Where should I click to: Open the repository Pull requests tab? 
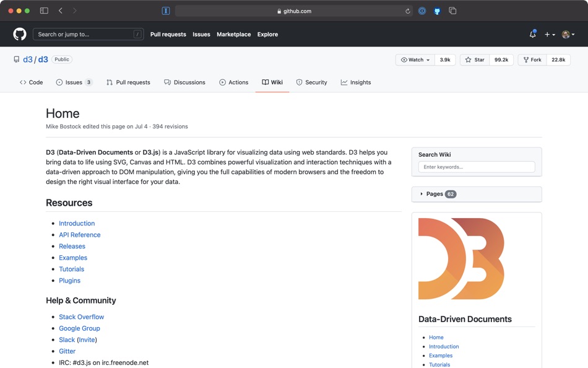tap(128, 82)
